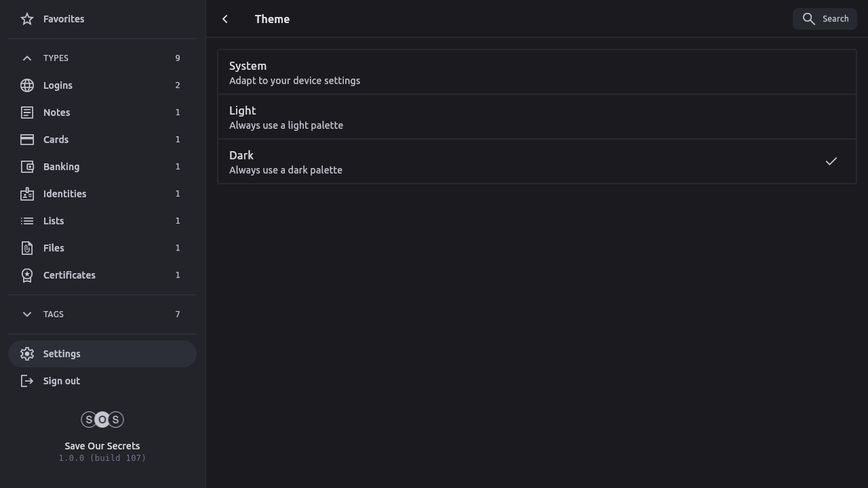Click the Notes document icon
868x488 pixels.
[x=27, y=113]
